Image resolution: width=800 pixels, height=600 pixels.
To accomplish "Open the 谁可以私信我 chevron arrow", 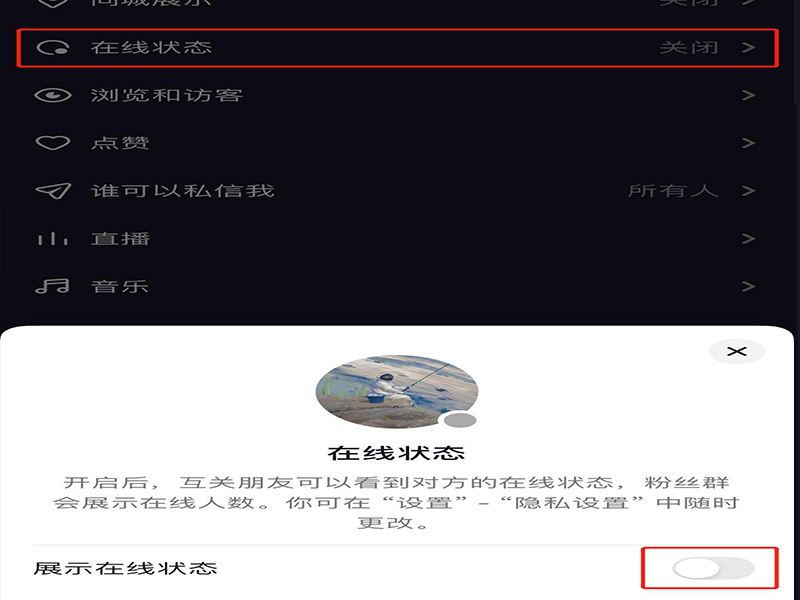I will pos(748,191).
